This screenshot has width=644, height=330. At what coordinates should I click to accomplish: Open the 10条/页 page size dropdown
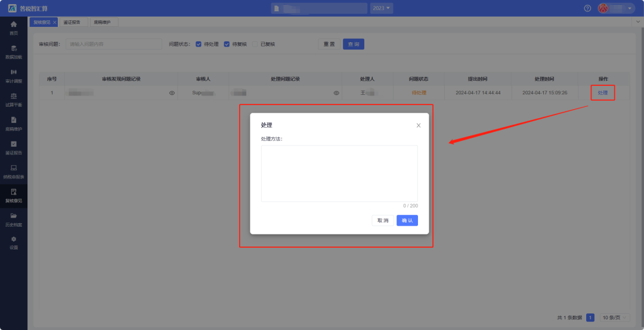[x=615, y=317]
